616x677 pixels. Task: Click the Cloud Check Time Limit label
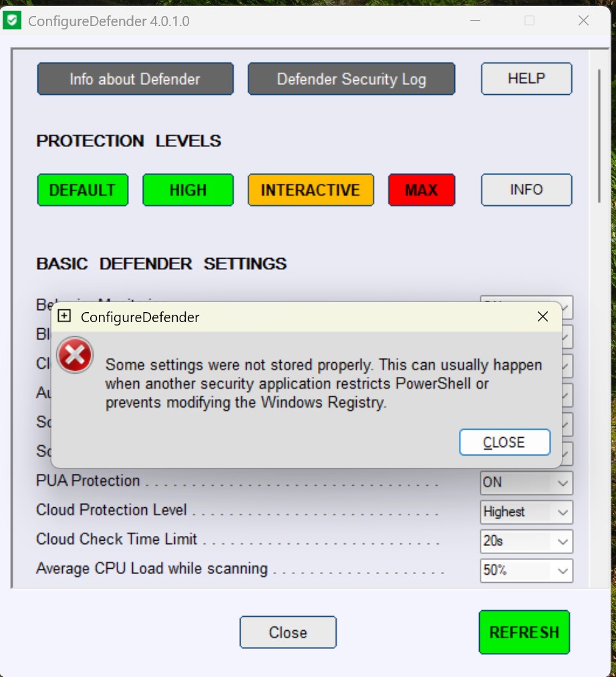point(116,539)
